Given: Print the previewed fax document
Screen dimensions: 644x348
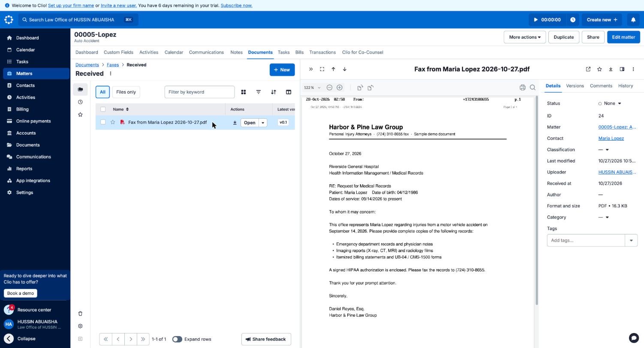Looking at the screenshot, I should [522, 87].
